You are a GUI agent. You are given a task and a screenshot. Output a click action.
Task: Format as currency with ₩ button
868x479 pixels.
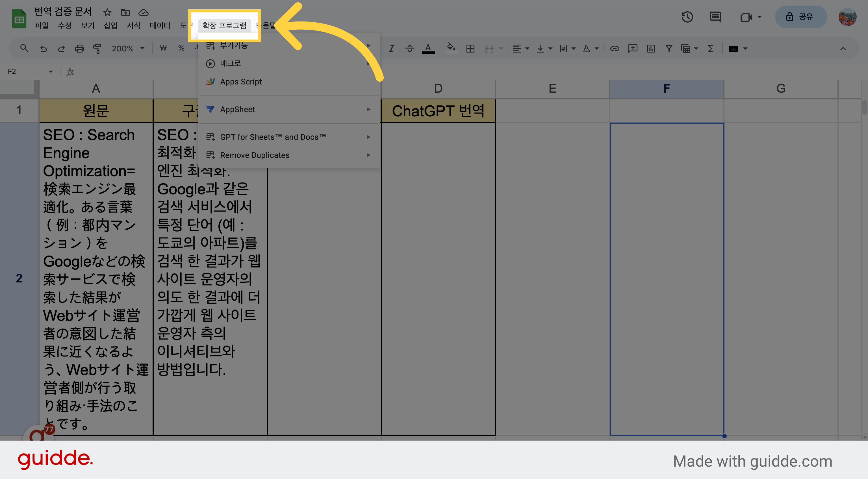163,48
